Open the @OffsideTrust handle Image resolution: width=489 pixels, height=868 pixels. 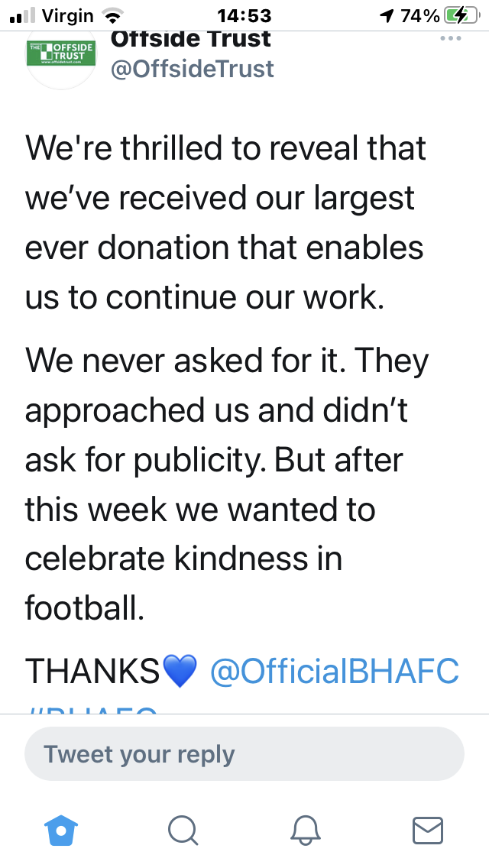(193, 70)
